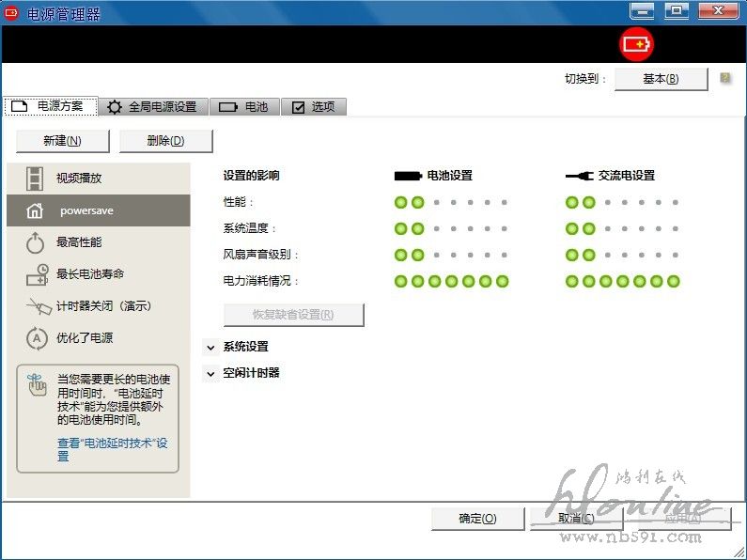The width and height of the screenshot is (747, 560).
Task: Set AC 系统温度 level to fourth dot
Action: pos(624,228)
